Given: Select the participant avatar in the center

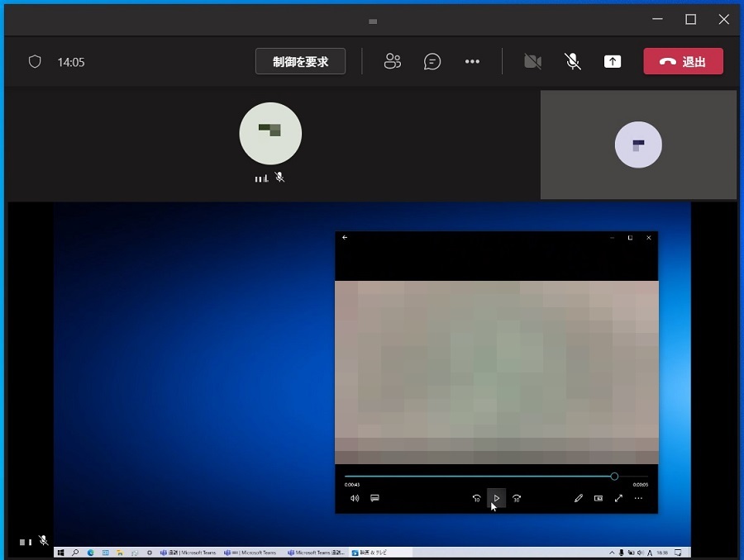Looking at the screenshot, I should coord(270,133).
